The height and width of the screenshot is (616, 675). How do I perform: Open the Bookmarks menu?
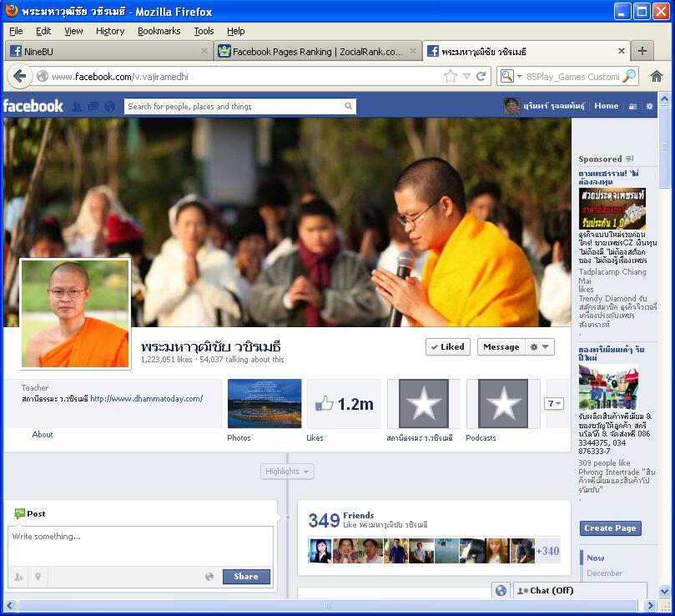click(x=159, y=31)
